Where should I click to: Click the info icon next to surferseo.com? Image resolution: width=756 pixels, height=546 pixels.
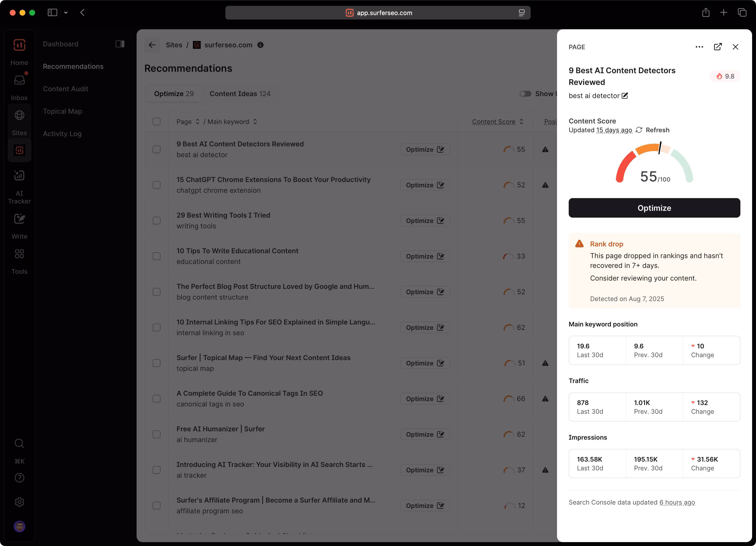(261, 45)
